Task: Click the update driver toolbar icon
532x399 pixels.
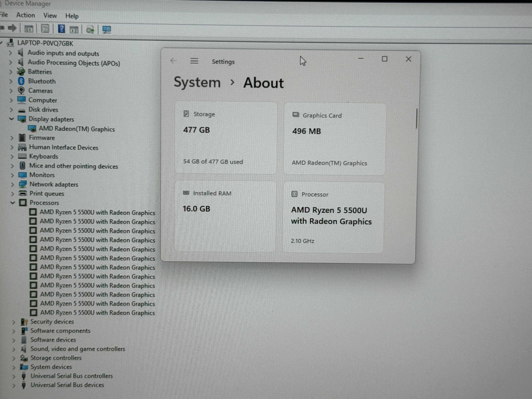Action: click(90, 30)
